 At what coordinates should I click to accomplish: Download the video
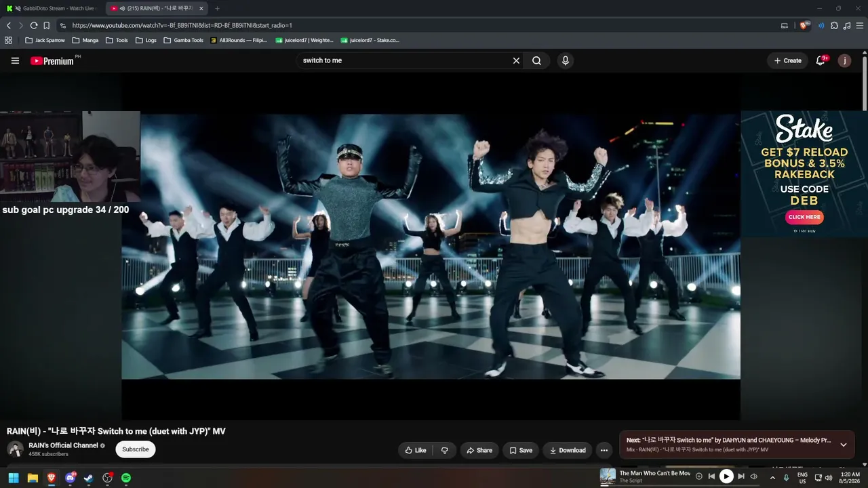pyautogui.click(x=568, y=450)
